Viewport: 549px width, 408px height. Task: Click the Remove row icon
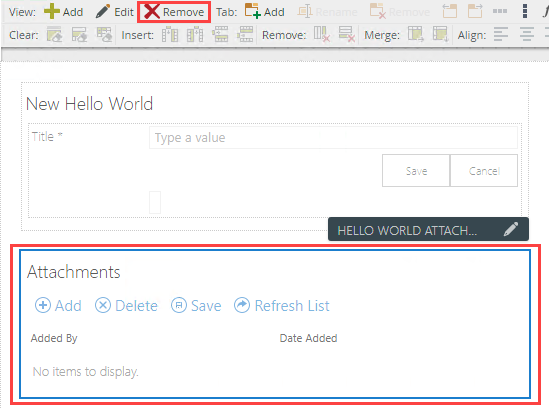click(347, 35)
